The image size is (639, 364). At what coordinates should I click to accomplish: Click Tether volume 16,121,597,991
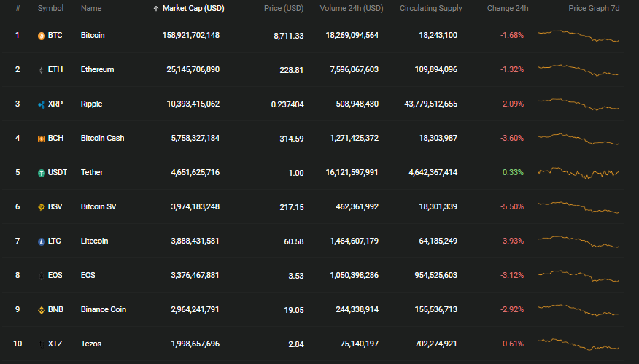point(352,172)
